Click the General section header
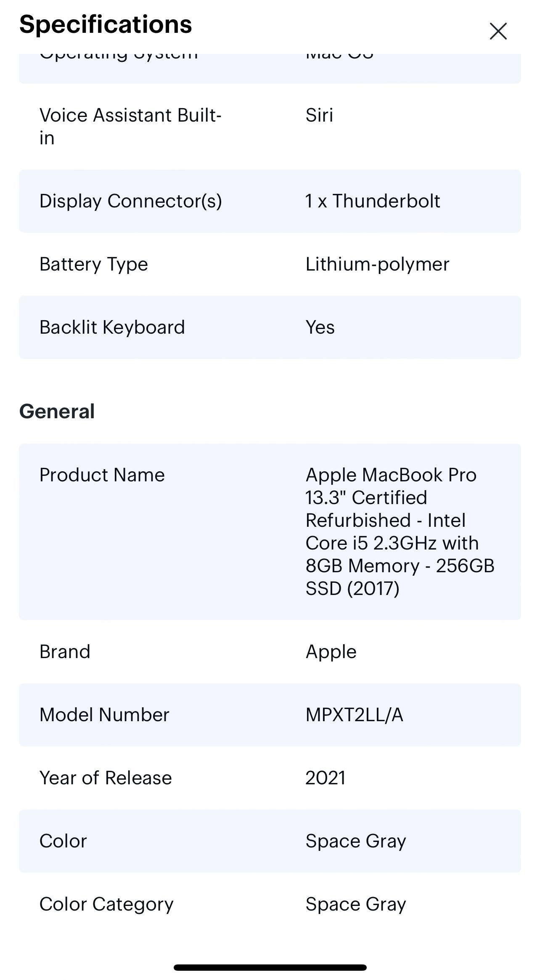 [57, 411]
